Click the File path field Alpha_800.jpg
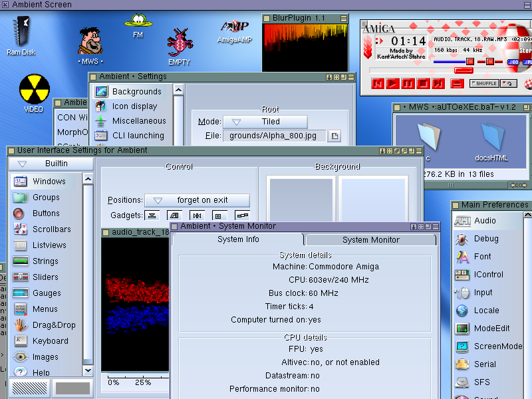 [x=274, y=136]
